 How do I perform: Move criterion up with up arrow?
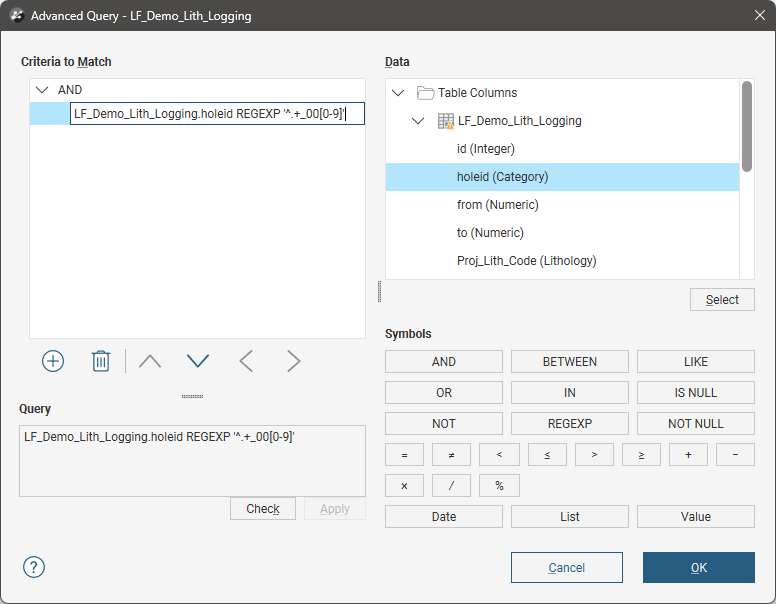[150, 361]
